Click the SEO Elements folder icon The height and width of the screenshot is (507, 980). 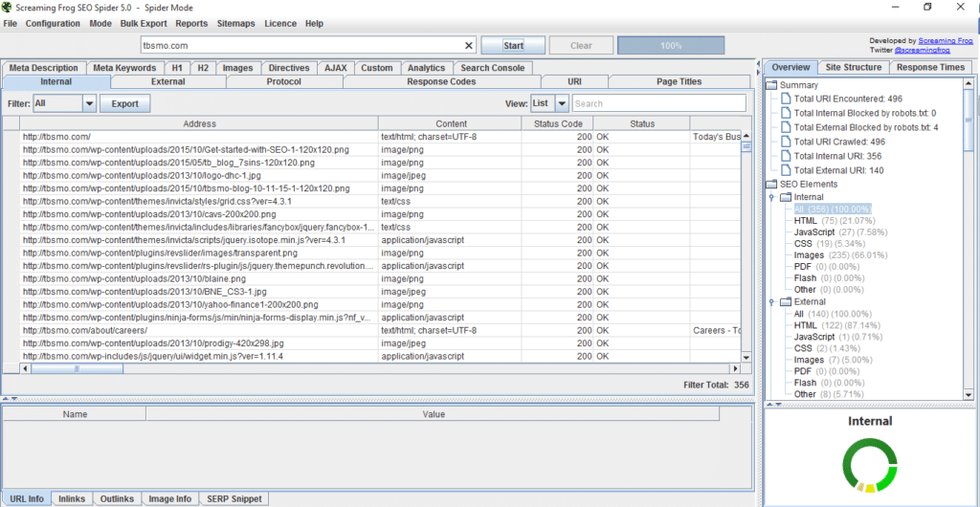pyautogui.click(x=772, y=185)
